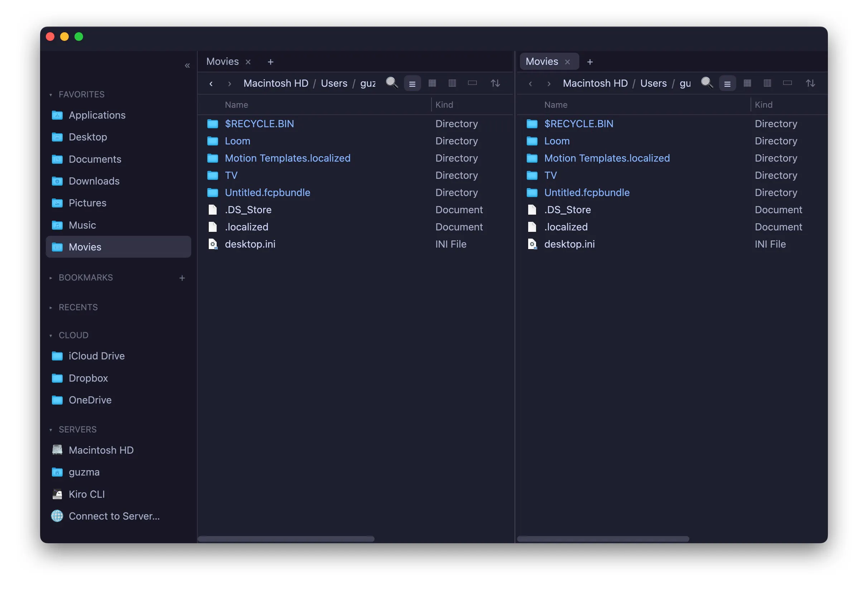This screenshot has width=868, height=597.
Task: Open Pictures in the sidebar
Action: 118,203
